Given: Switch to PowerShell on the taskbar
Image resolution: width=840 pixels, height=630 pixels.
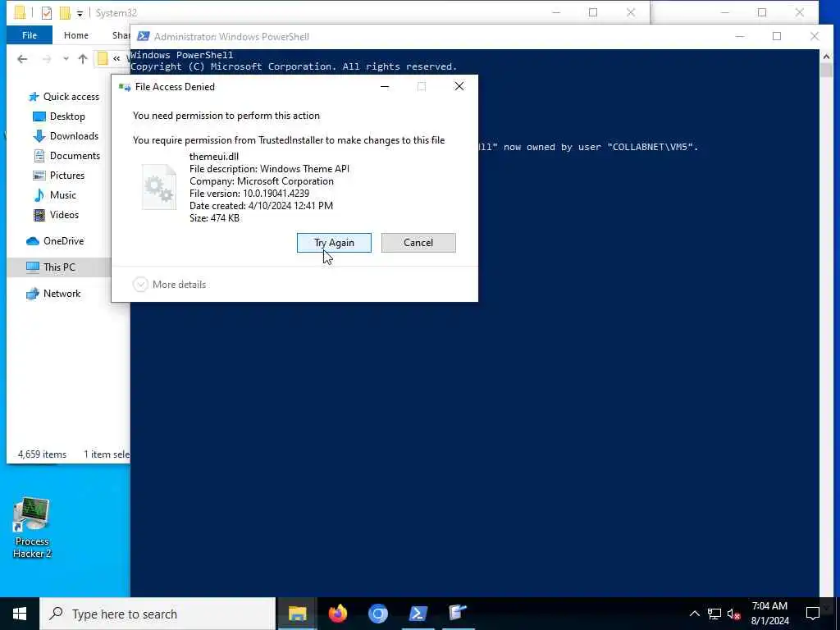Looking at the screenshot, I should tap(418, 614).
